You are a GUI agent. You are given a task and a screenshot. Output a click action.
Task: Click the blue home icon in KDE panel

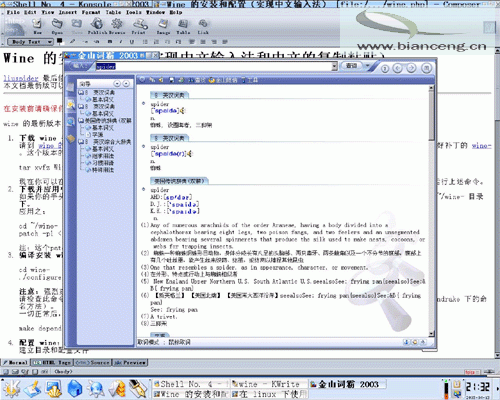pyautogui.click(x=75, y=388)
